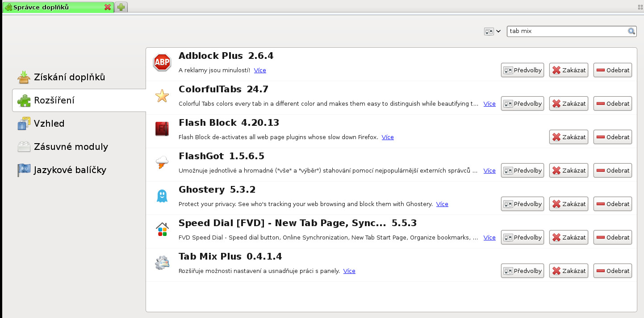
Task: Remove FlashGot with Odebrat
Action: 613,170
